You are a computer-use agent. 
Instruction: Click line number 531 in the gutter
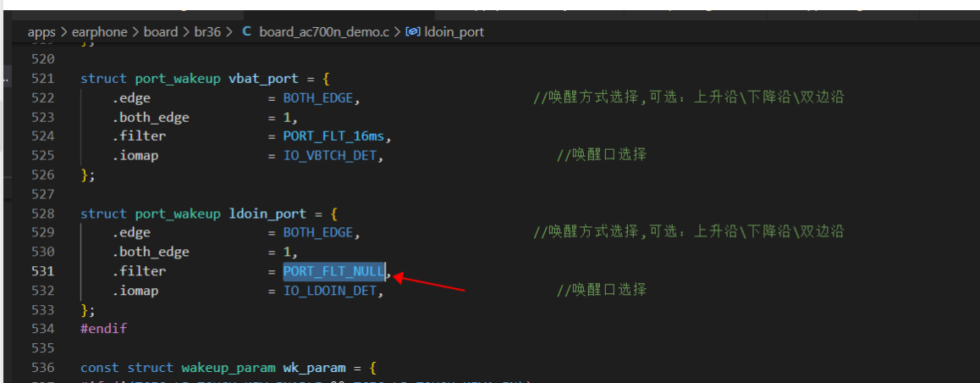[x=43, y=271]
